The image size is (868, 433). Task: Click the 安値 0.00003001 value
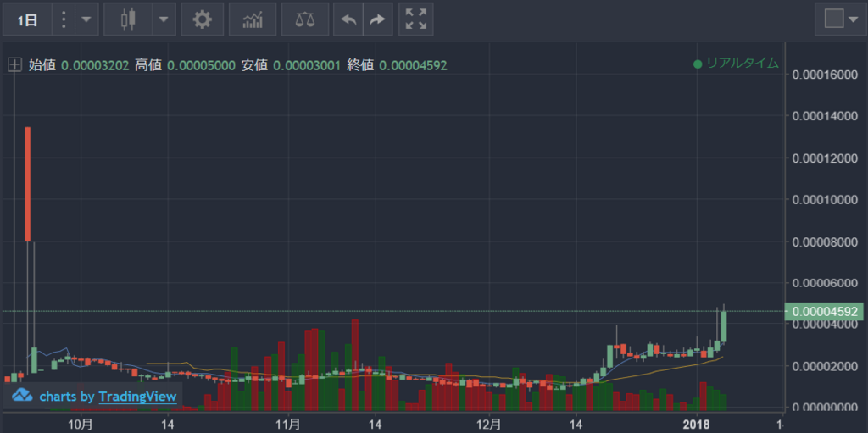307,66
